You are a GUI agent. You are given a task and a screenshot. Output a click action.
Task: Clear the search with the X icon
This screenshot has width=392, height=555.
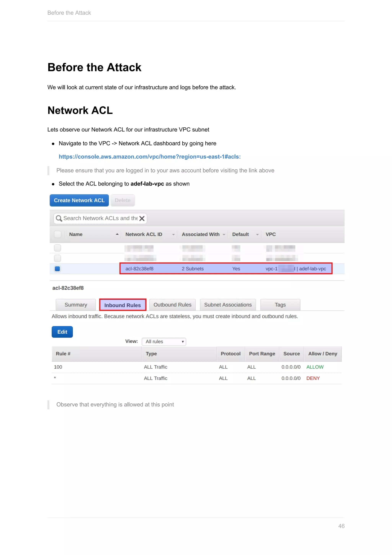coord(142,218)
